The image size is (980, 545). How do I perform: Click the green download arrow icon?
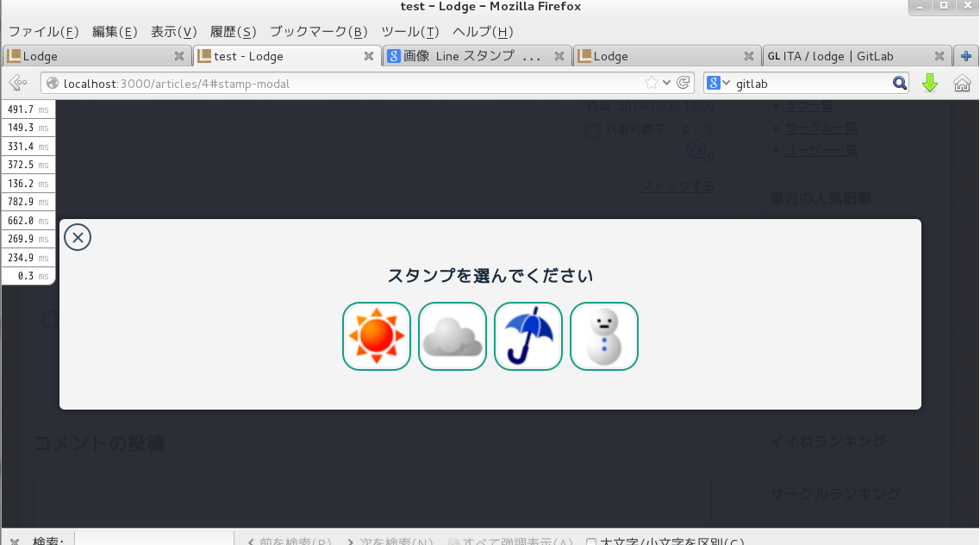point(930,83)
